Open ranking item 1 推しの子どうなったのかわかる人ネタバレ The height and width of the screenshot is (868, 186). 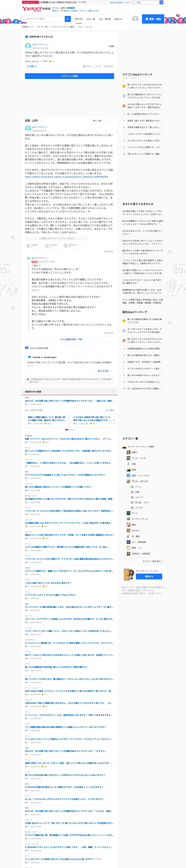144,86
